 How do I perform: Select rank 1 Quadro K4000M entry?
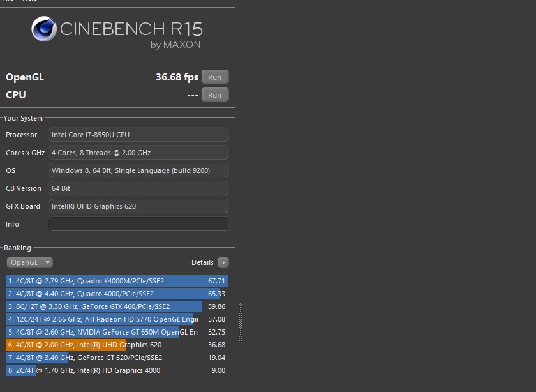click(x=117, y=281)
